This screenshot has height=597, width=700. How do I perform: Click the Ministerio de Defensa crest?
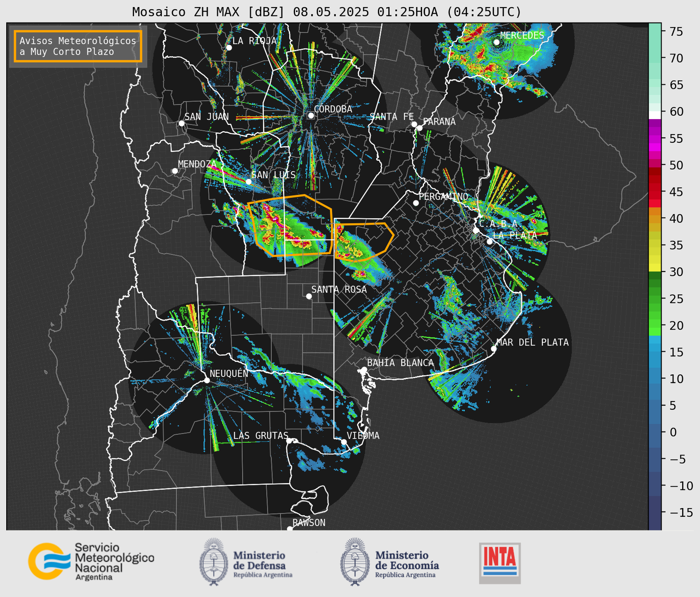[214, 562]
